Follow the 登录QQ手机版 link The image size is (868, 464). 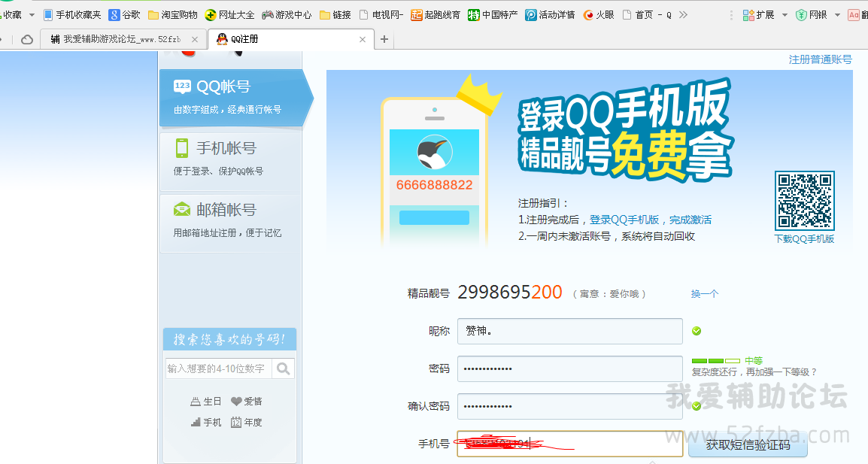tap(624, 220)
